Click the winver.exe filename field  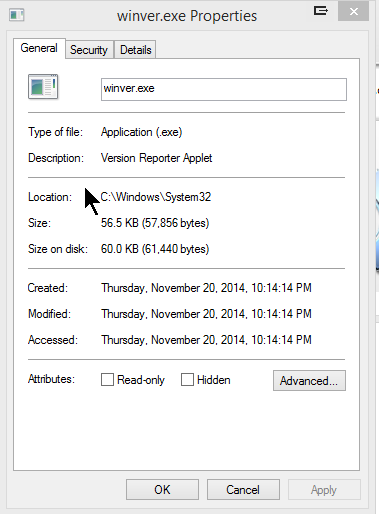[x=224, y=89]
